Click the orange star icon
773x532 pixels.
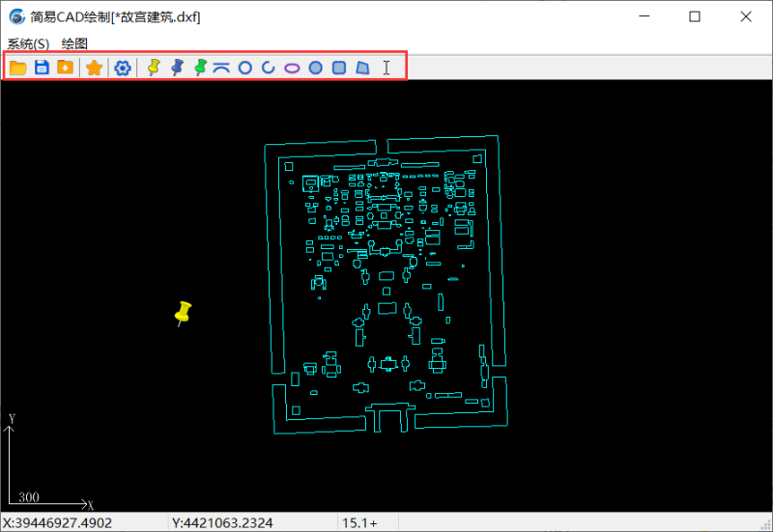[x=94, y=68]
